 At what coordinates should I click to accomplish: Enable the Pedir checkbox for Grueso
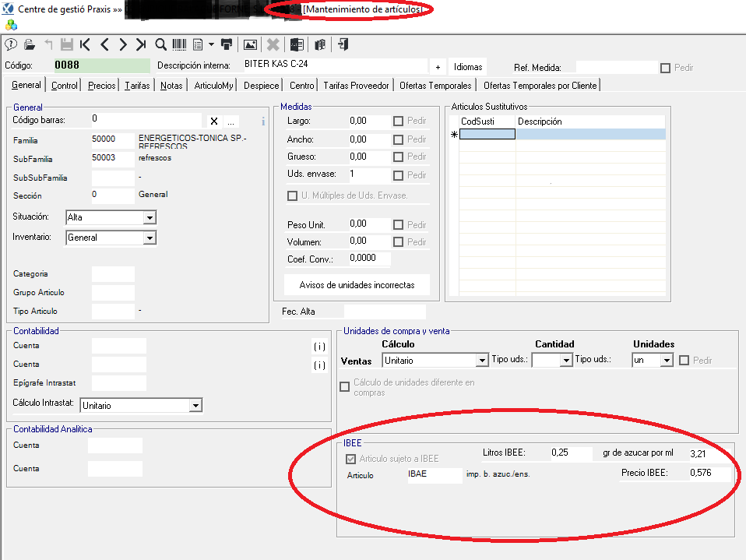tap(398, 157)
